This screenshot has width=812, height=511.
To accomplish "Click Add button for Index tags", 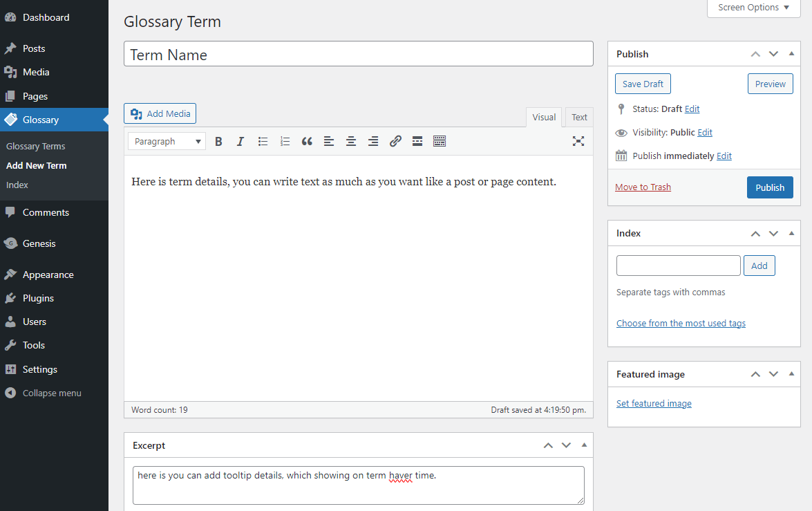I will point(759,266).
